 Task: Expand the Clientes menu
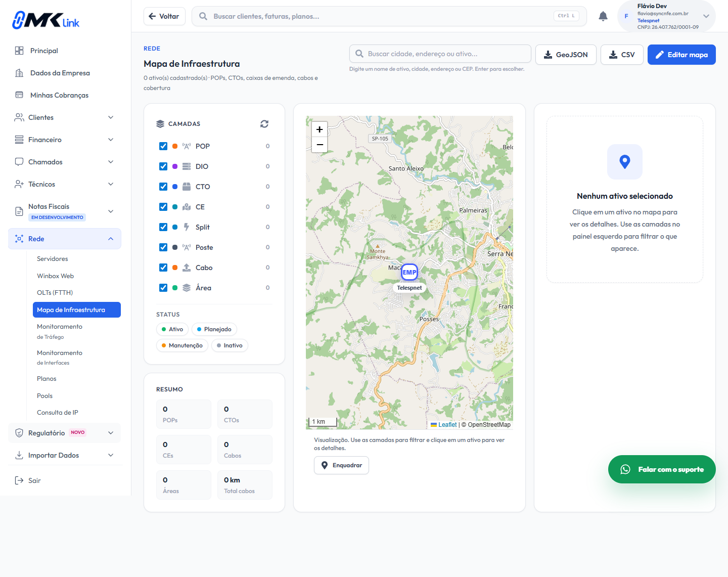tap(65, 117)
